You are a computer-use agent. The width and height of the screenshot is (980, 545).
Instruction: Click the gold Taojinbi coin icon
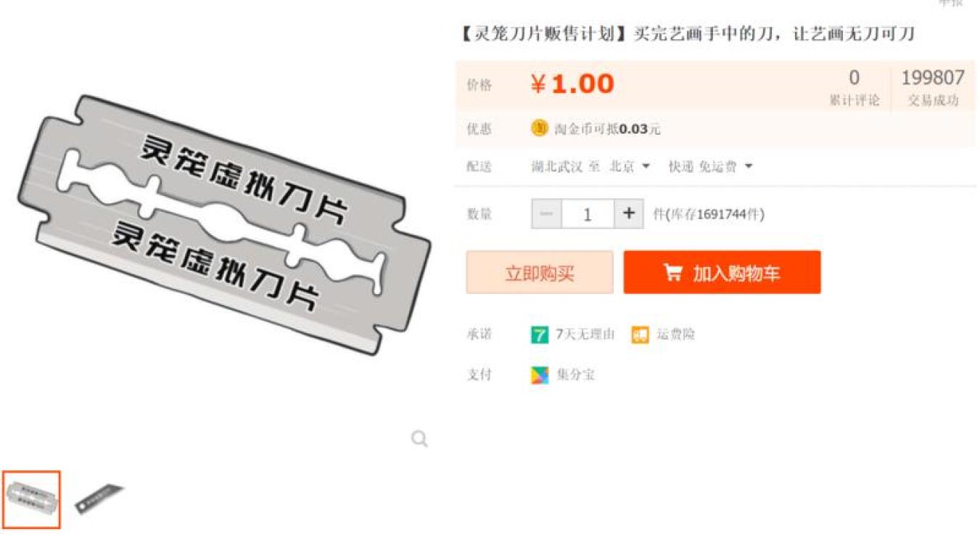(x=540, y=128)
